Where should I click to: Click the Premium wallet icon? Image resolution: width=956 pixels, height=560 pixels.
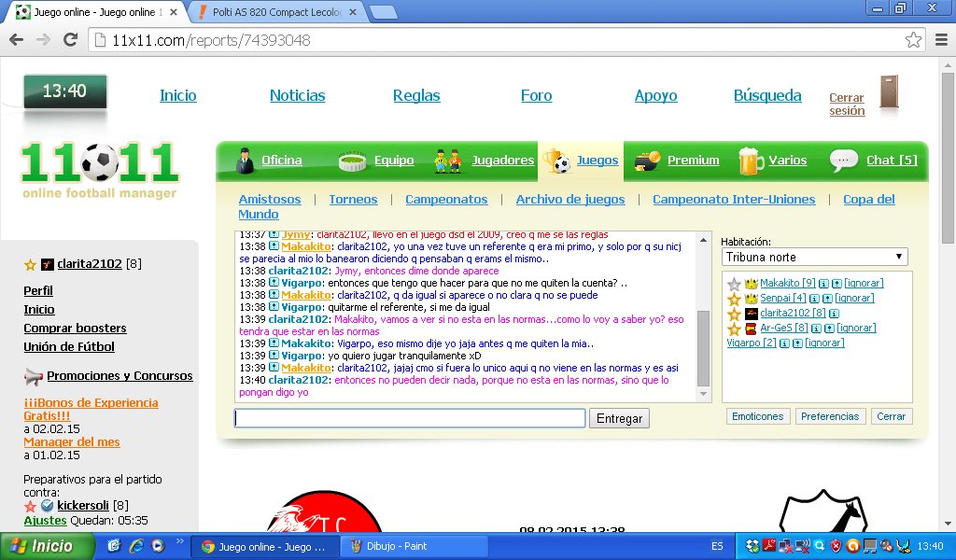coord(648,161)
